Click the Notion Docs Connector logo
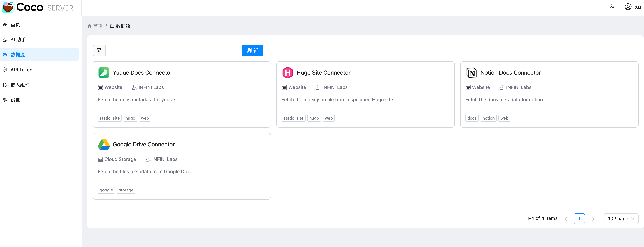644x247 pixels. pyautogui.click(x=471, y=73)
